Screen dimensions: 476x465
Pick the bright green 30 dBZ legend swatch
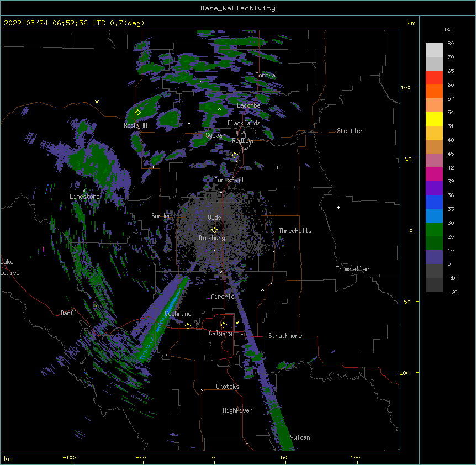(434, 230)
